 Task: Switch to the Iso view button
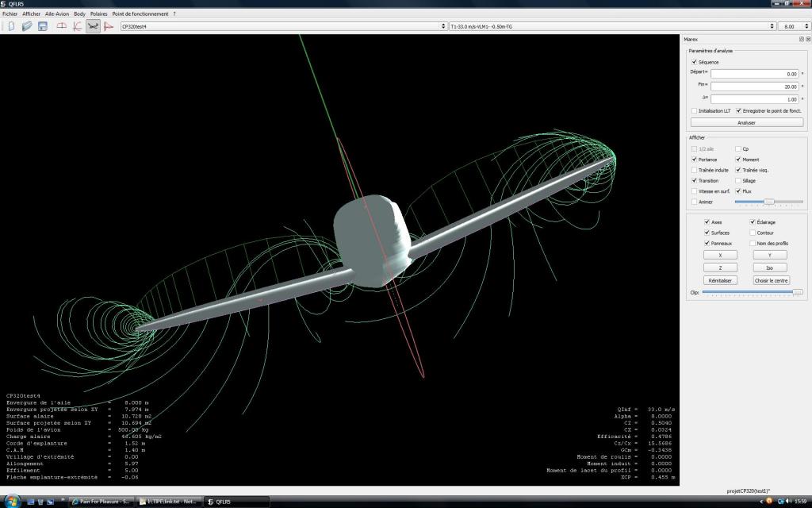pyautogui.click(x=769, y=267)
